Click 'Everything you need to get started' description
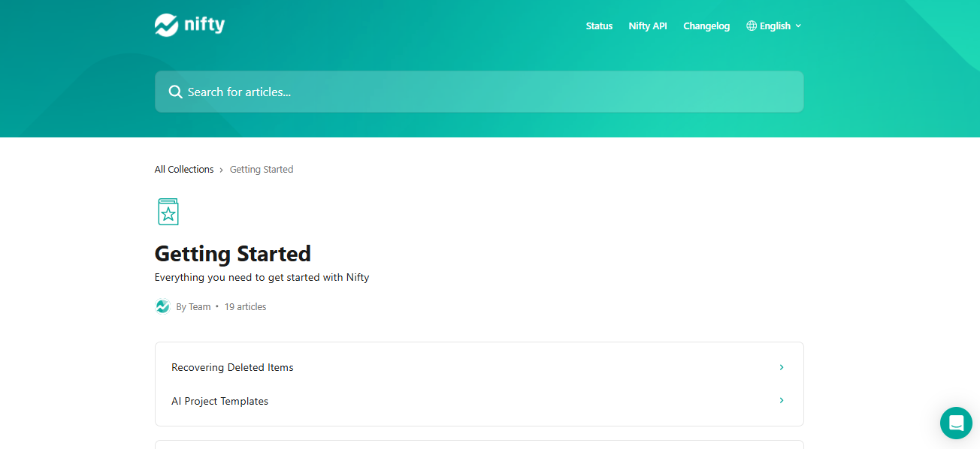The width and height of the screenshot is (980, 449). pyautogui.click(x=262, y=278)
